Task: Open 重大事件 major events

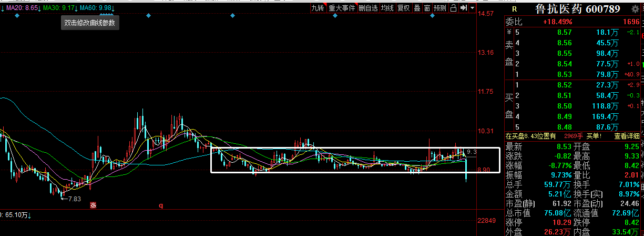Action: [342, 8]
